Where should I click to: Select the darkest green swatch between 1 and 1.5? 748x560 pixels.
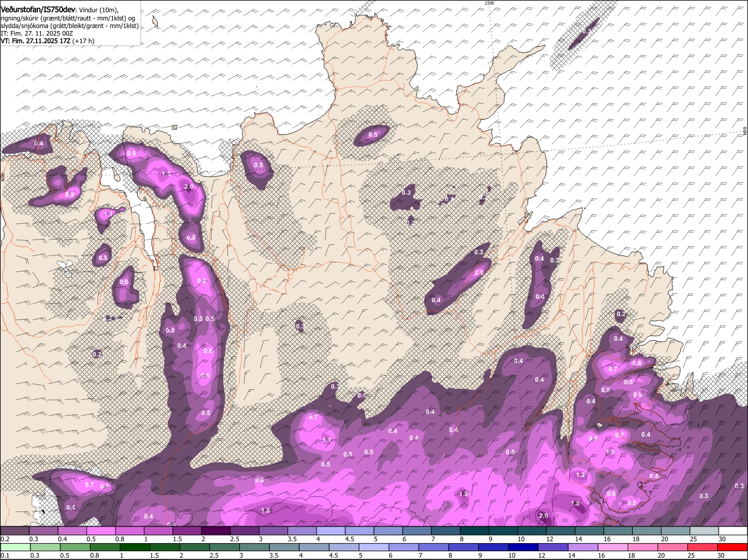click(x=135, y=548)
